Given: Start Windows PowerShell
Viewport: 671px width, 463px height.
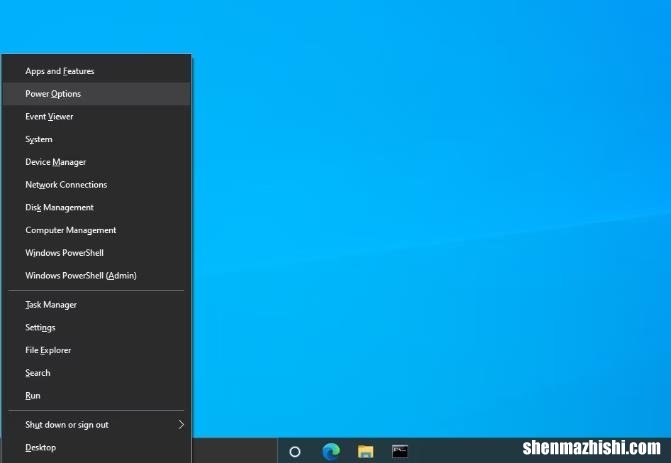Looking at the screenshot, I should pos(97,252).
